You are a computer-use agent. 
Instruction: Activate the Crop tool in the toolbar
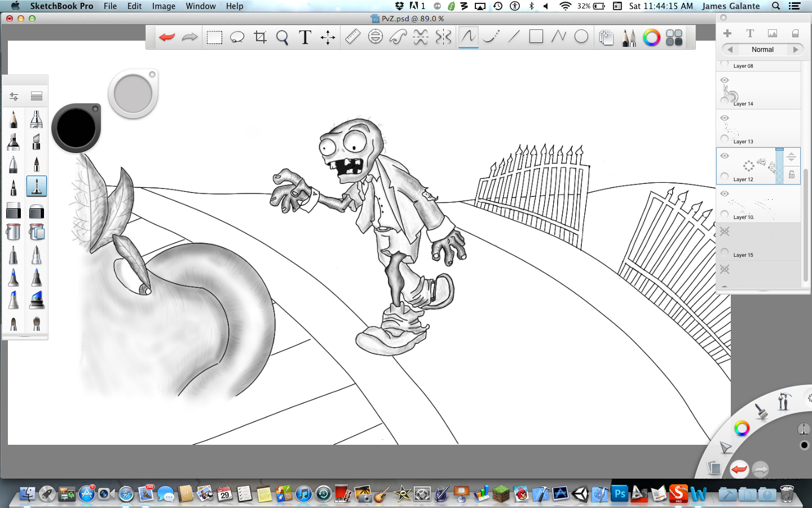pos(260,38)
